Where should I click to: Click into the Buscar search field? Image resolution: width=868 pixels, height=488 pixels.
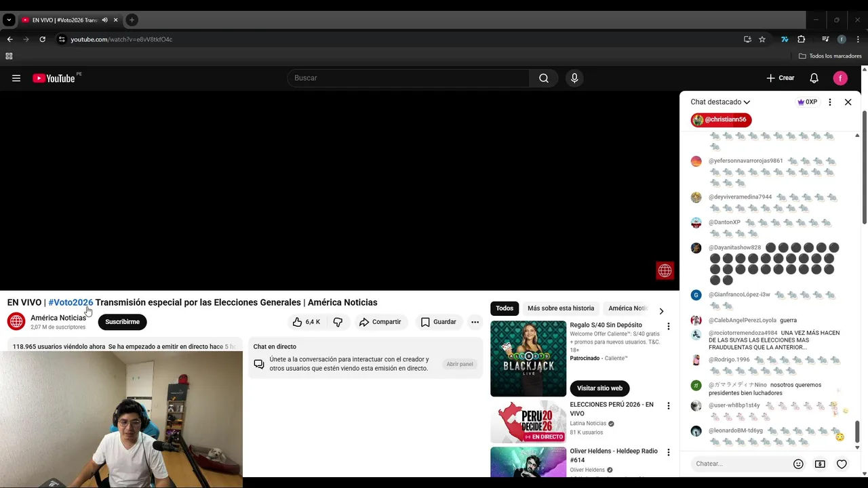[408, 78]
